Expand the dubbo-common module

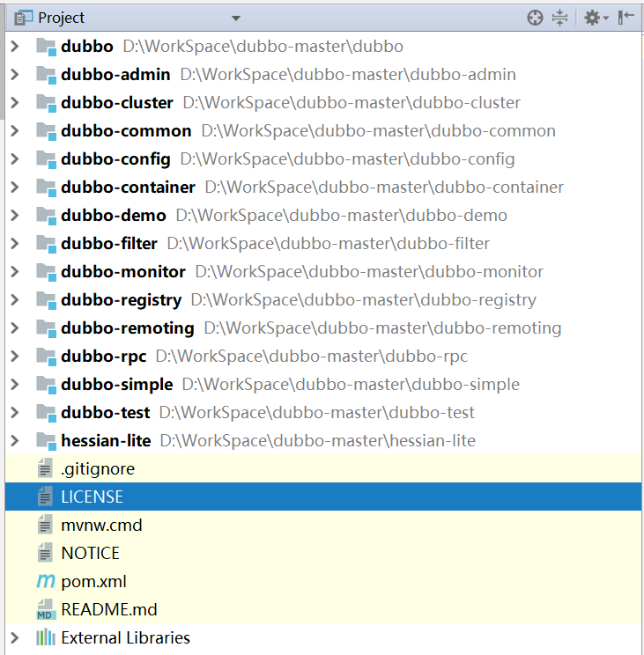[15, 131]
